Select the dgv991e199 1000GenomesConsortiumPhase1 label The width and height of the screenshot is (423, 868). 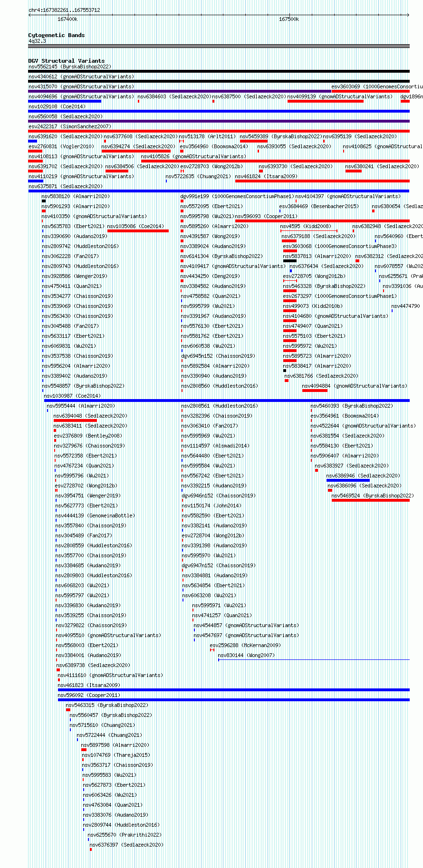[237, 196]
